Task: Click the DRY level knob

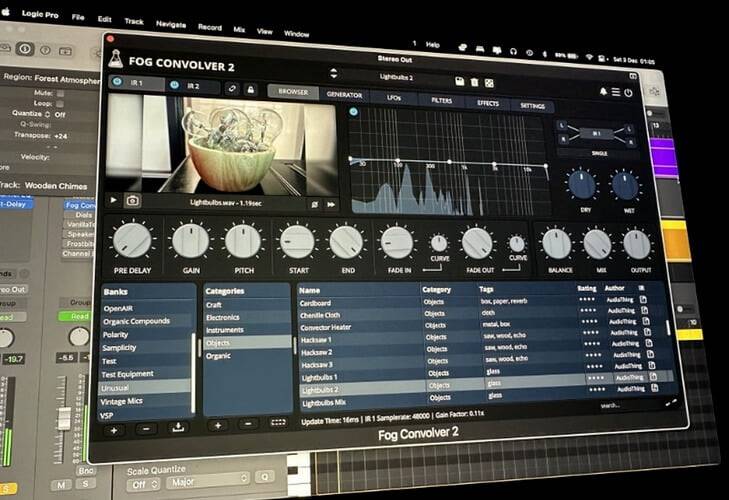Action: [x=582, y=185]
